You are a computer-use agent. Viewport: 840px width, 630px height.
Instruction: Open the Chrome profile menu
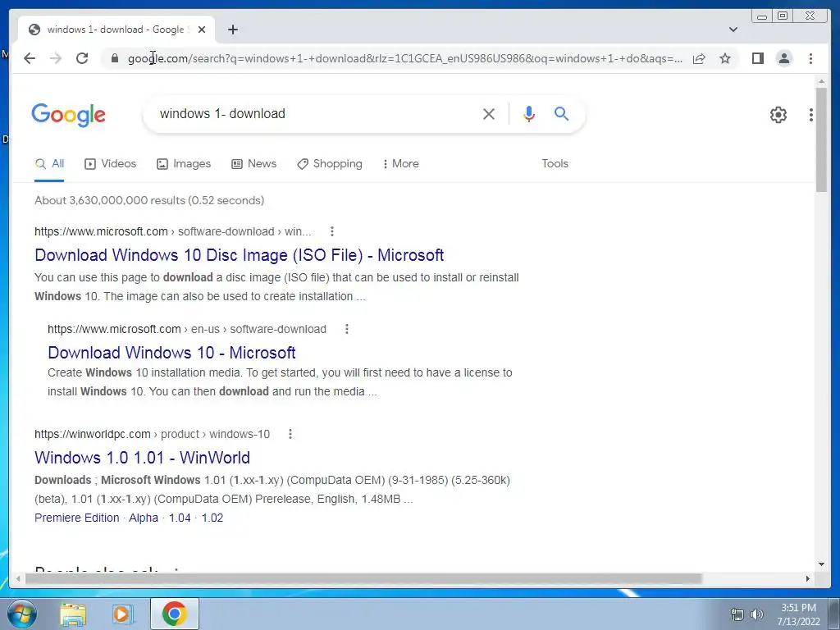pyautogui.click(x=783, y=58)
